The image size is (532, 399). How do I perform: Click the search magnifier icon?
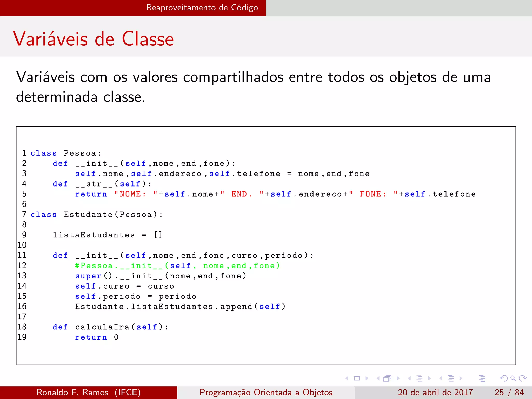pyautogui.click(x=513, y=378)
